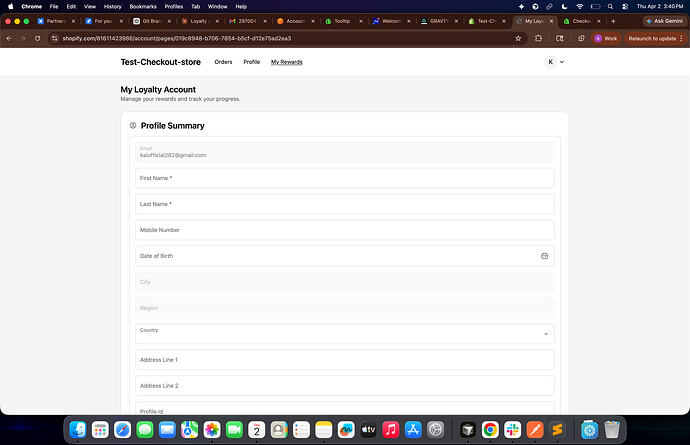Screen dimensions: 690x445
Task: Open Wi-Fi status in menu bar
Action: [x=580, y=7]
